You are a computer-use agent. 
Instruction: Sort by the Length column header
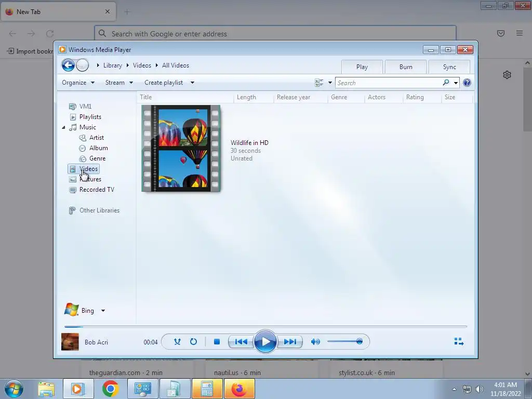click(254, 97)
